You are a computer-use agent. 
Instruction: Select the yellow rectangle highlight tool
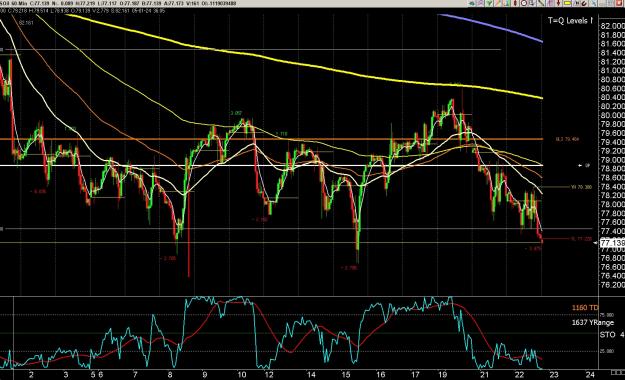567,3
